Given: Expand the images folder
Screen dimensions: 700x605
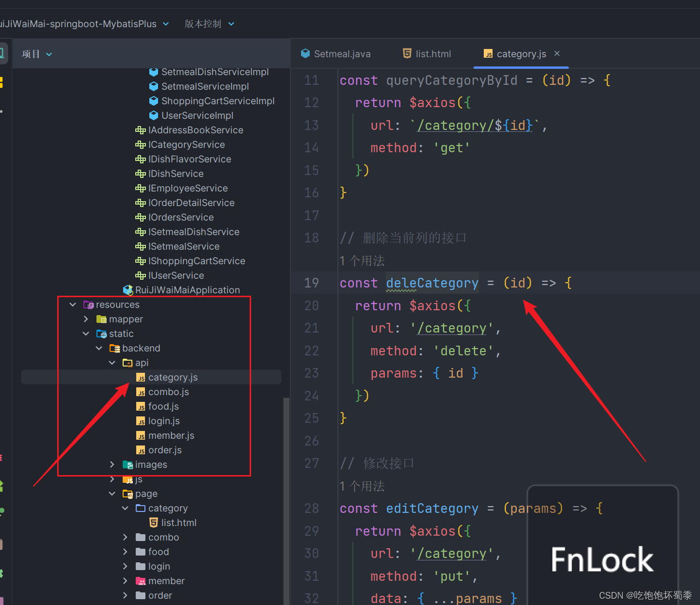Looking at the screenshot, I should click(112, 464).
